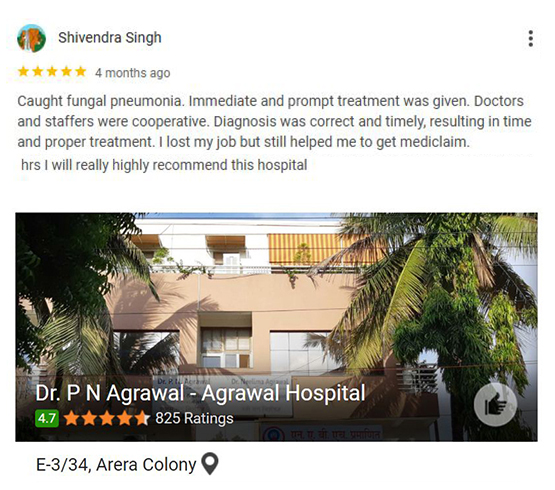The image size is (555, 490).
Task: Select the E-3/34, Arera Colony address
Action: pos(116,465)
